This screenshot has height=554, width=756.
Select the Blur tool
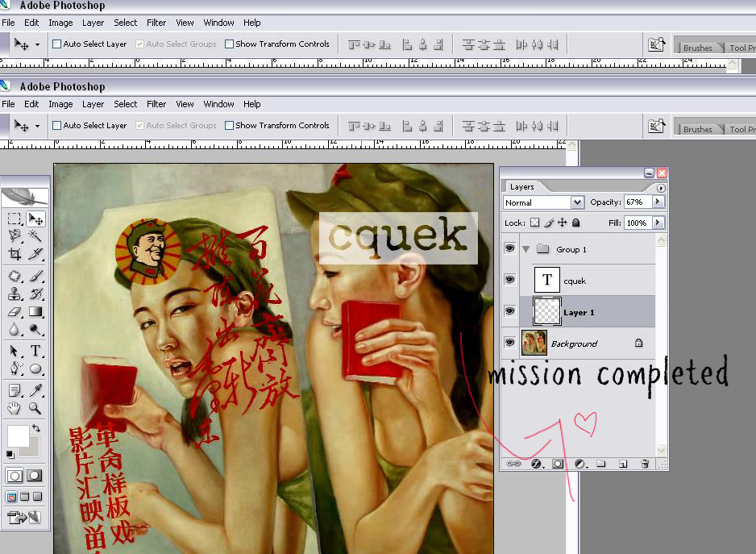(x=15, y=330)
